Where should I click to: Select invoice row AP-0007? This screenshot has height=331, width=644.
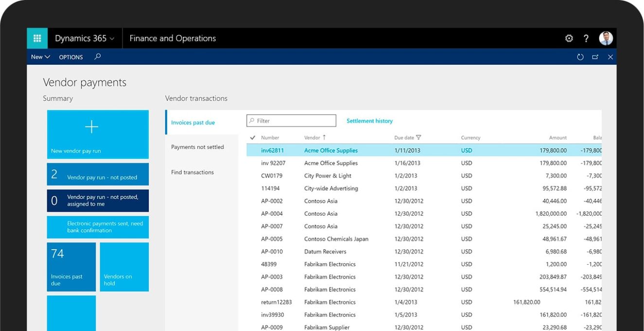424,226
